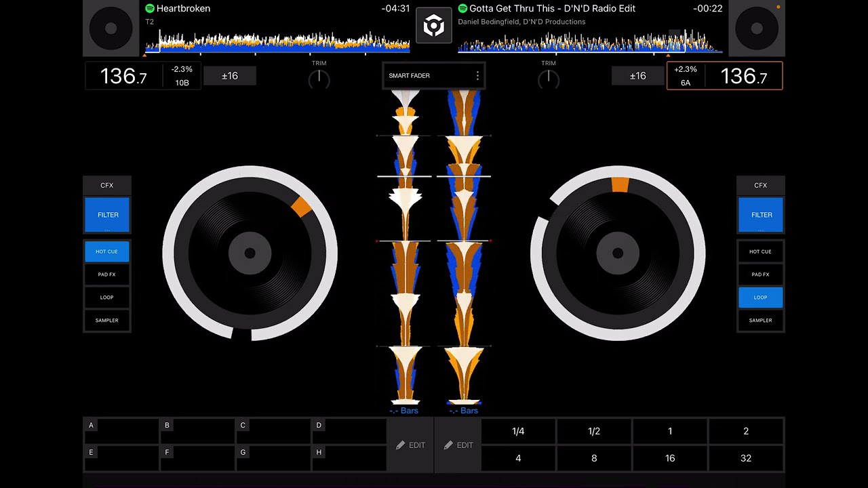Tap the left deck 136.7 BPM display

[123, 76]
